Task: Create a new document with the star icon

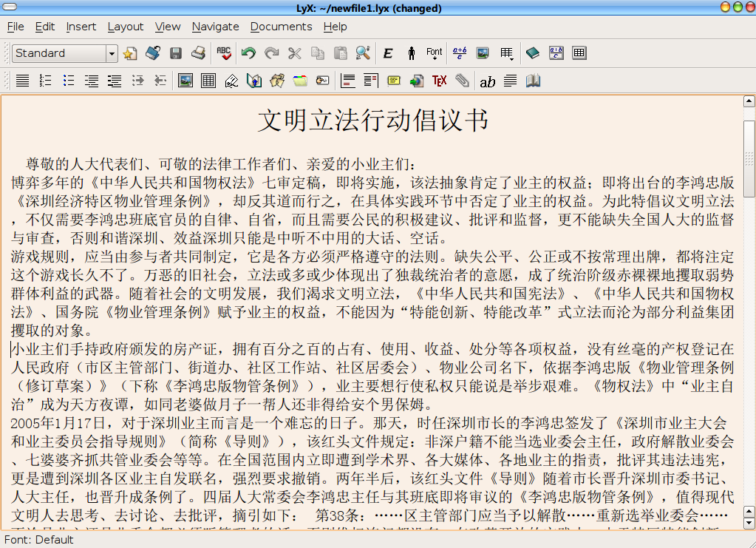Action: pos(130,53)
